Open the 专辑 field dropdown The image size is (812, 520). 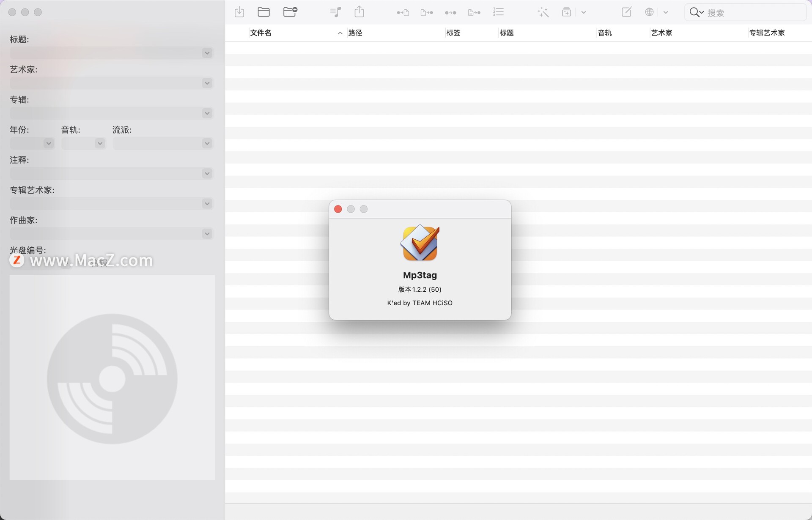point(207,113)
